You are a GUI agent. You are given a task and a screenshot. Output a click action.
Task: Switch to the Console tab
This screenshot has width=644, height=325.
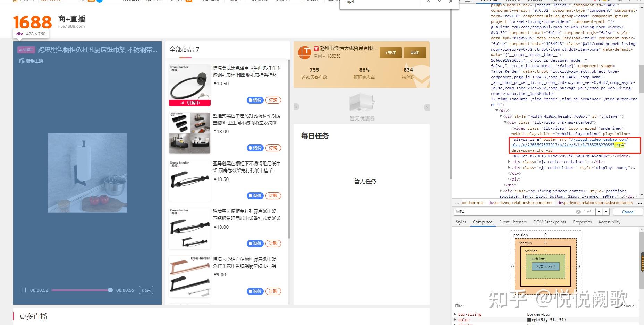512,1
